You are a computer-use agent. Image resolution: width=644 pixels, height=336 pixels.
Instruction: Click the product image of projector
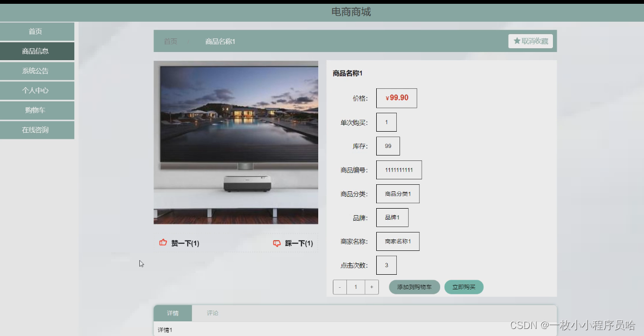coord(236,143)
